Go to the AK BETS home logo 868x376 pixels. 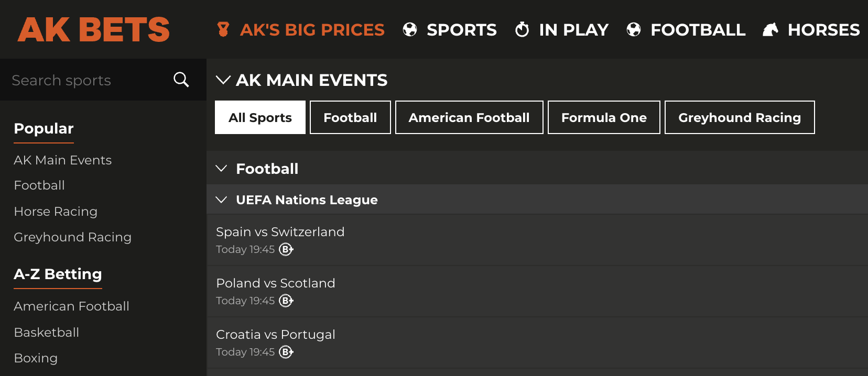click(94, 29)
